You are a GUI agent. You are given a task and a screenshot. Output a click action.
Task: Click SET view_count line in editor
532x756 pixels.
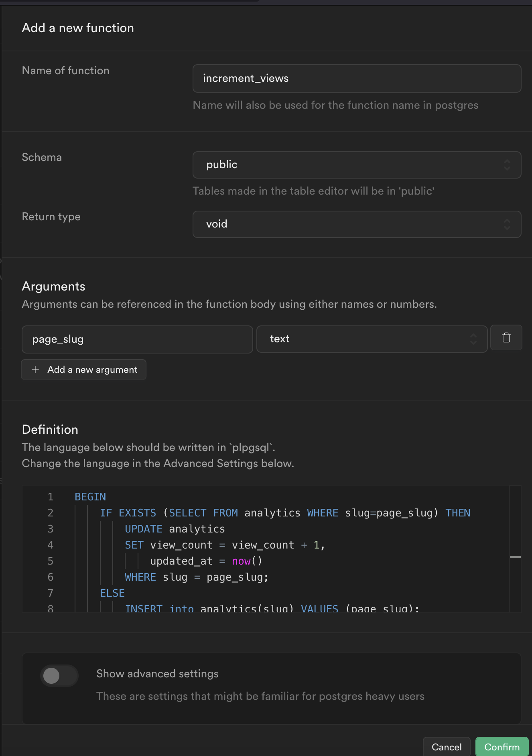[x=225, y=545]
